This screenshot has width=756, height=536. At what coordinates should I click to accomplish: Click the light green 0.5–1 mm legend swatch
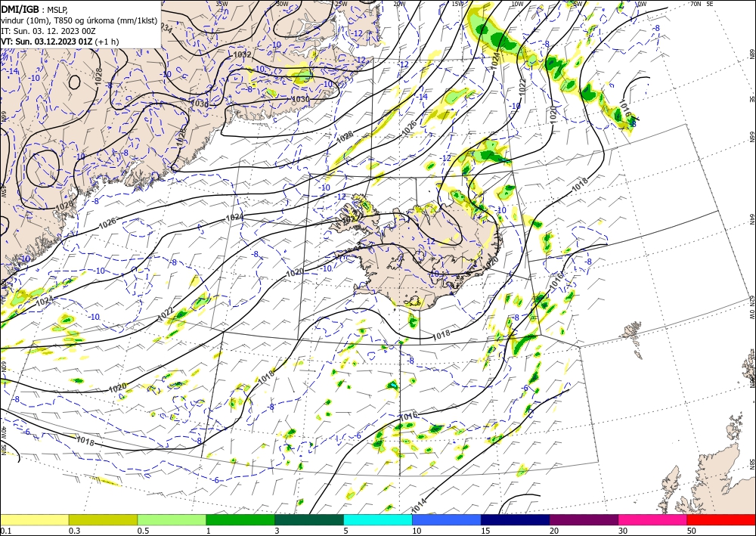pos(172,519)
